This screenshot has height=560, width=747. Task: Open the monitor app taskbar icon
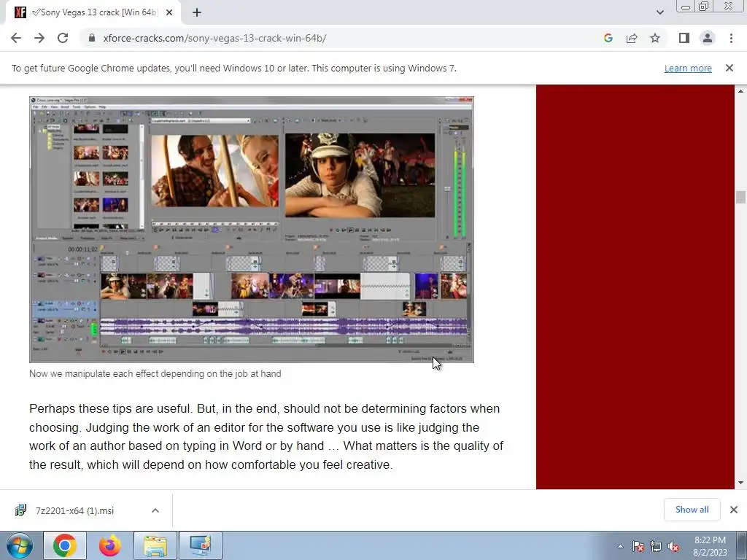[200, 545]
